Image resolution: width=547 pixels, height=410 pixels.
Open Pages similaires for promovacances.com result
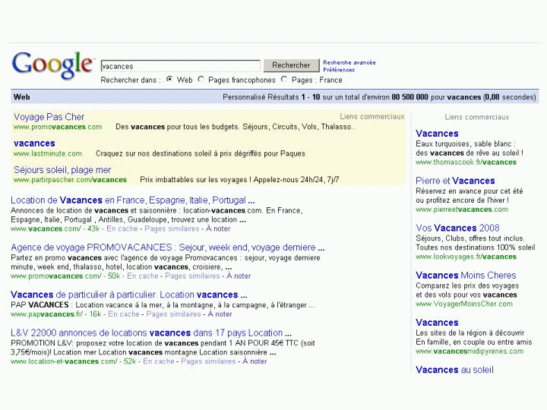click(x=192, y=276)
